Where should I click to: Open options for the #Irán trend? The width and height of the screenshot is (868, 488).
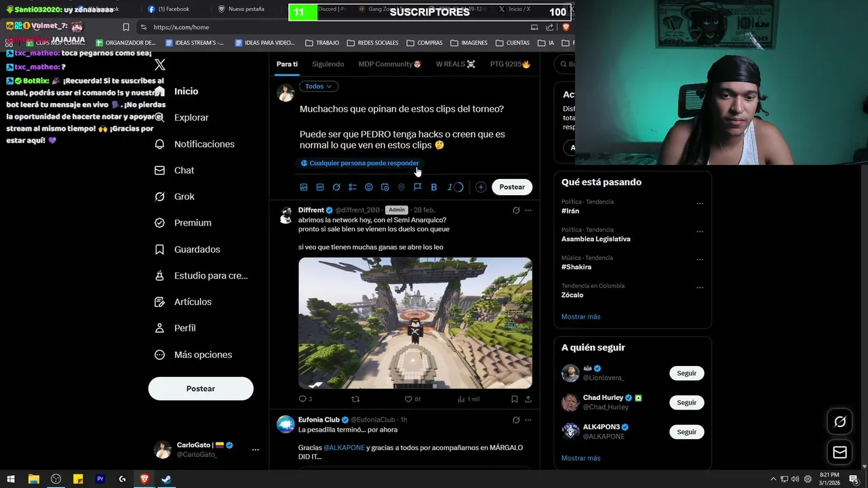700,203
